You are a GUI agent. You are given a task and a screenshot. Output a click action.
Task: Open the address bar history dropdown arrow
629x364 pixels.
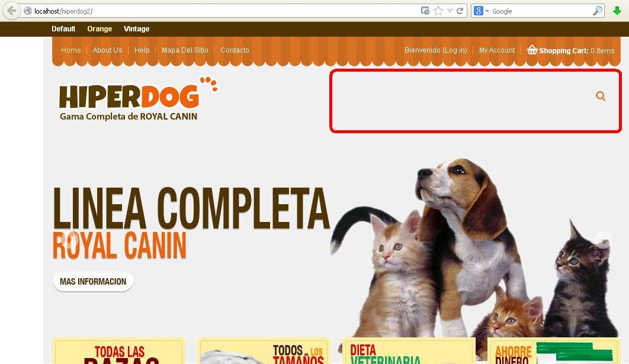tap(450, 11)
